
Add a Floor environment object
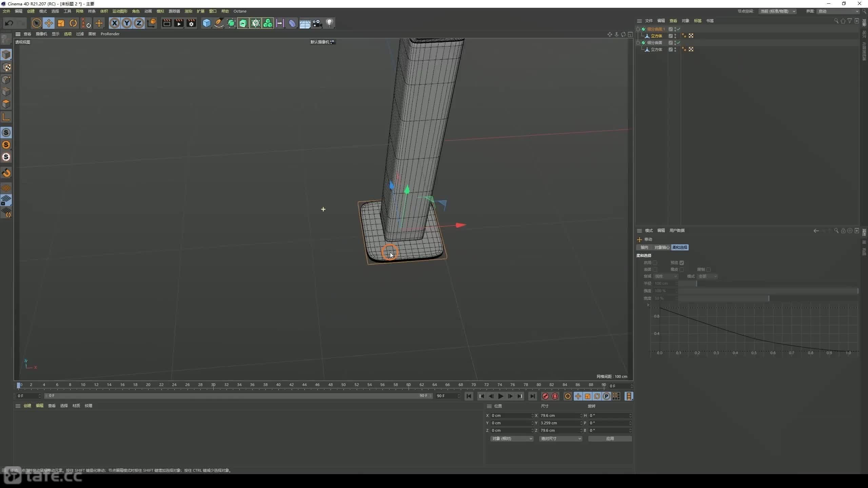(x=305, y=23)
